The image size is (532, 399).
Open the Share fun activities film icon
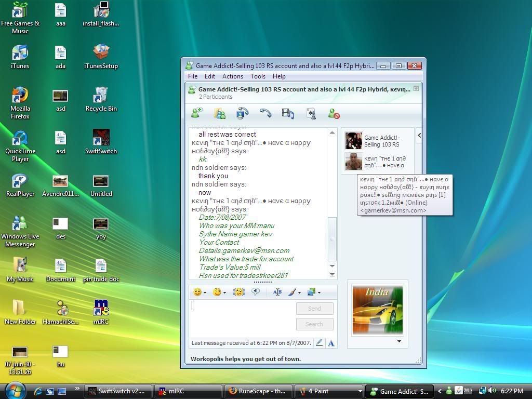coord(288,113)
